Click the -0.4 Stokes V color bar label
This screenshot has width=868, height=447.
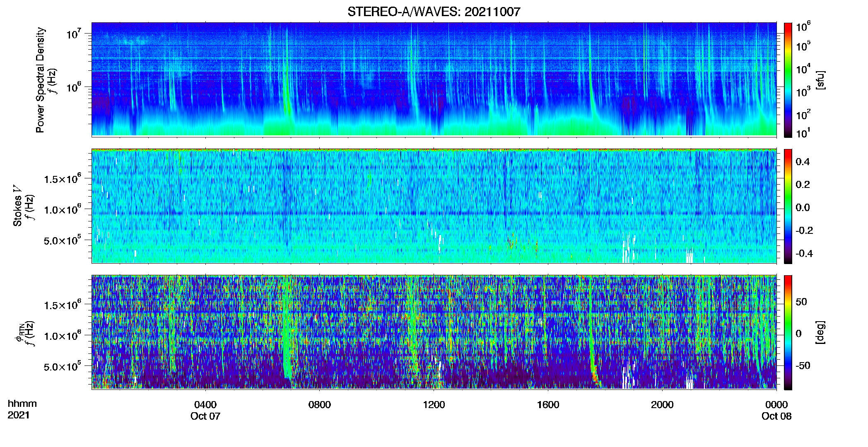click(x=804, y=253)
